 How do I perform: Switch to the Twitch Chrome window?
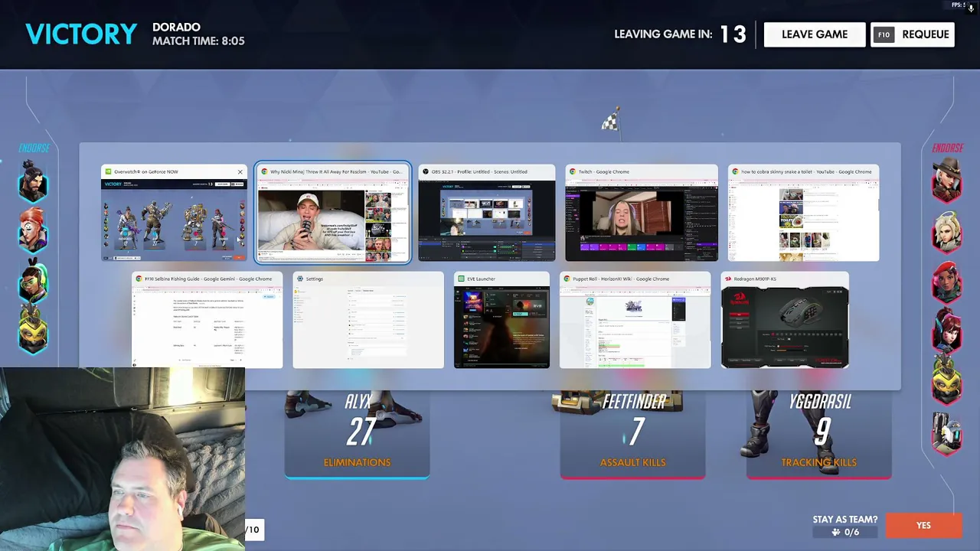[x=642, y=214]
